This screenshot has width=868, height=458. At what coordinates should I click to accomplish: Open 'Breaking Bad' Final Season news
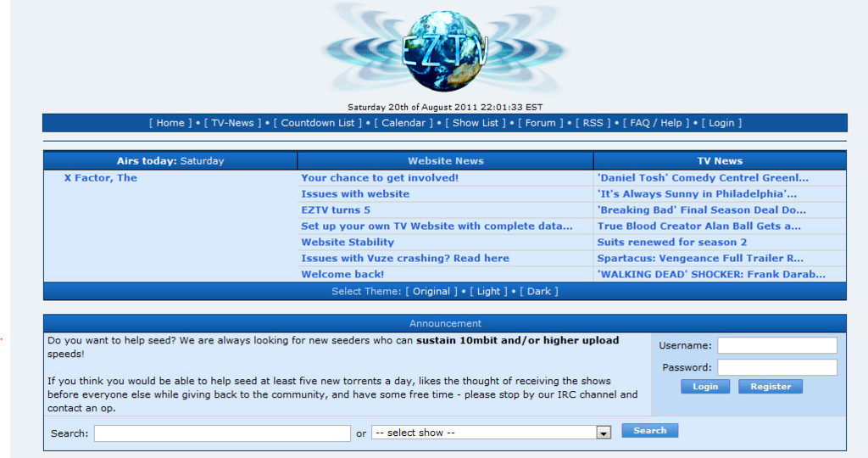click(x=701, y=209)
